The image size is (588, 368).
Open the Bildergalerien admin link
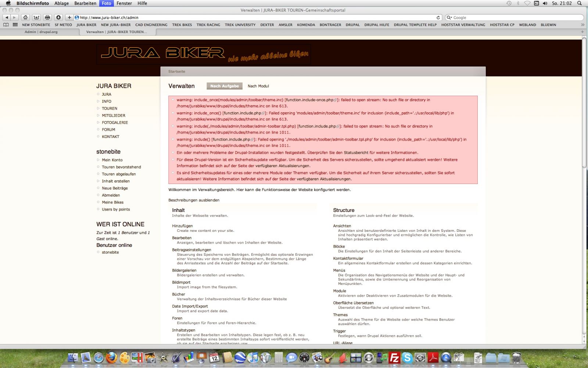tap(184, 270)
